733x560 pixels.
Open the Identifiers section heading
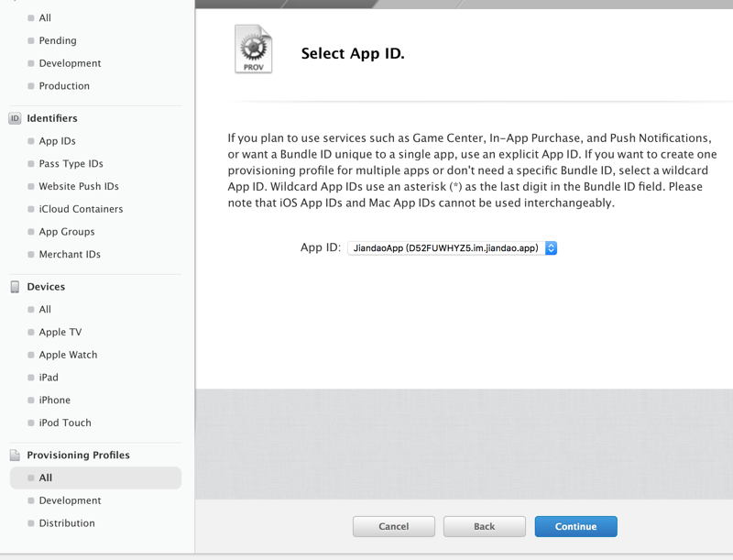[52, 118]
